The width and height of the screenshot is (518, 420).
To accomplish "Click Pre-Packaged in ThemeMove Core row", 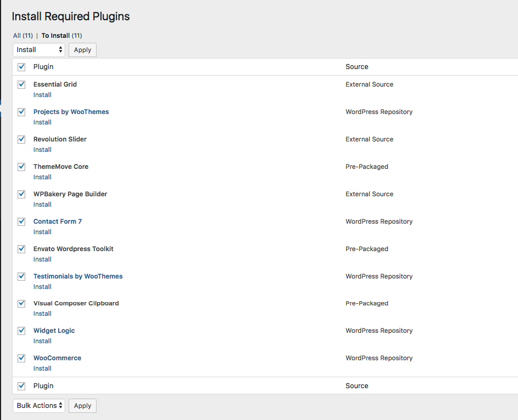I will 367,167.
